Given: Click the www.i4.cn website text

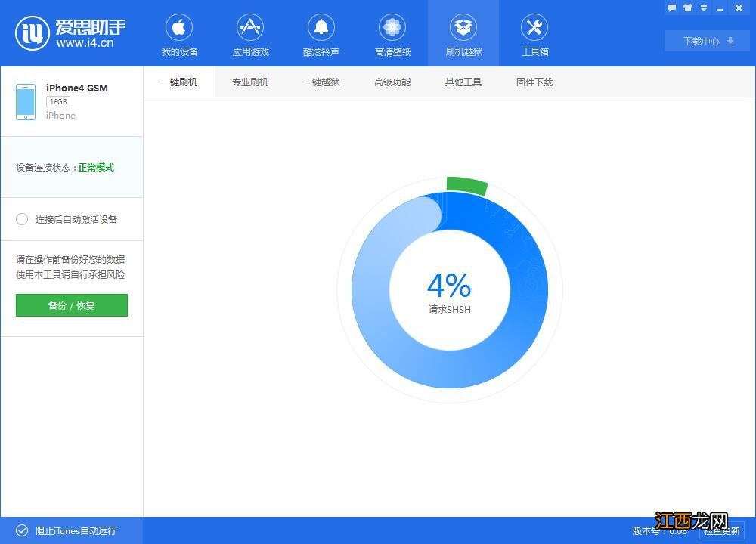Looking at the screenshot, I should point(85,43).
